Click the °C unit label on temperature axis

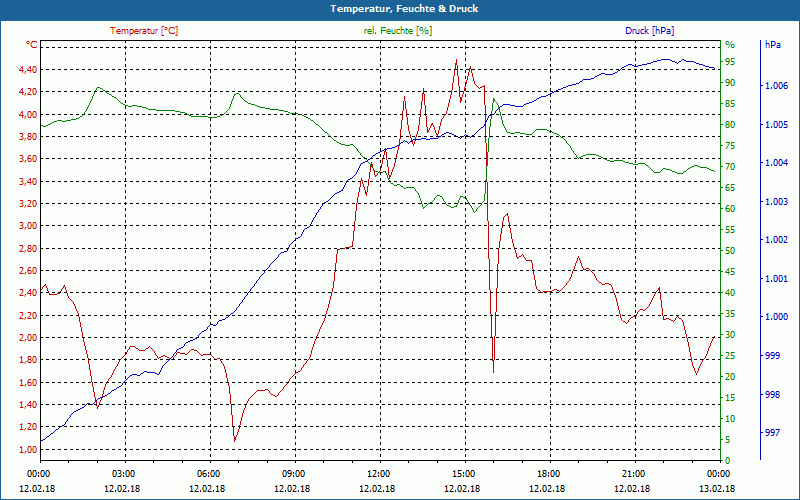(x=32, y=45)
